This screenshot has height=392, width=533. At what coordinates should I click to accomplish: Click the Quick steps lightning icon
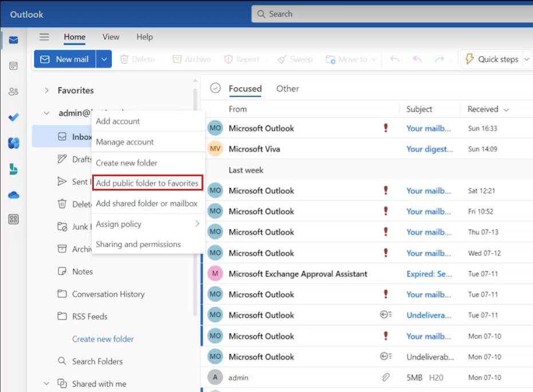point(471,58)
